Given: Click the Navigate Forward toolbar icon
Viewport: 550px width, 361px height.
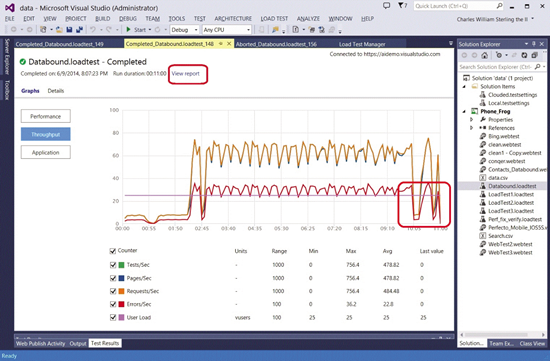Looking at the screenshot, I should tap(29, 30).
